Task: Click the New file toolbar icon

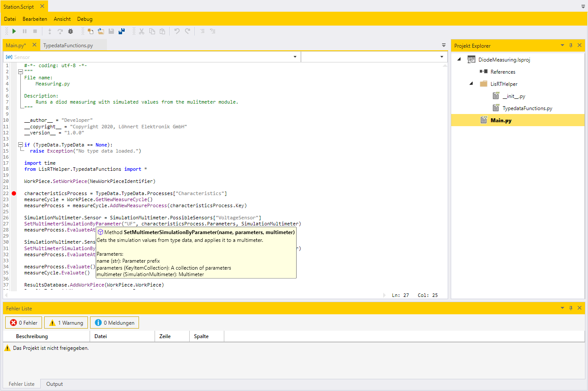Action: point(90,31)
